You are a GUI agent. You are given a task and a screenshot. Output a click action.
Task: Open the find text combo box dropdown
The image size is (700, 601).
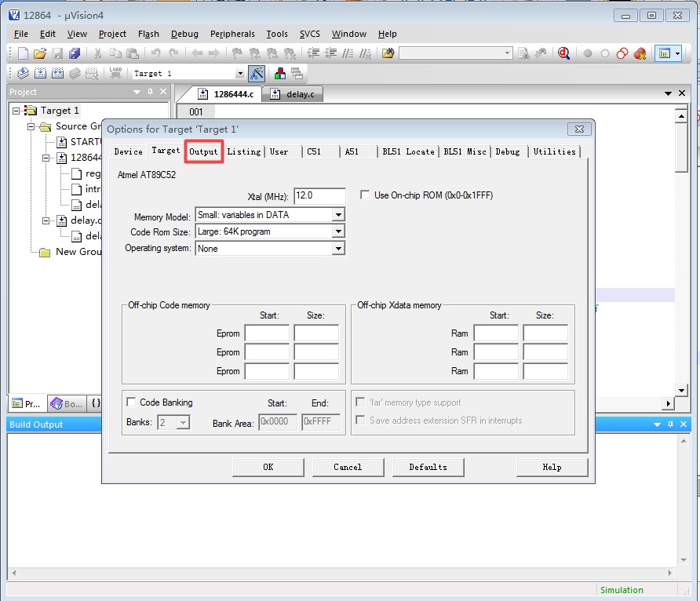[x=507, y=53]
